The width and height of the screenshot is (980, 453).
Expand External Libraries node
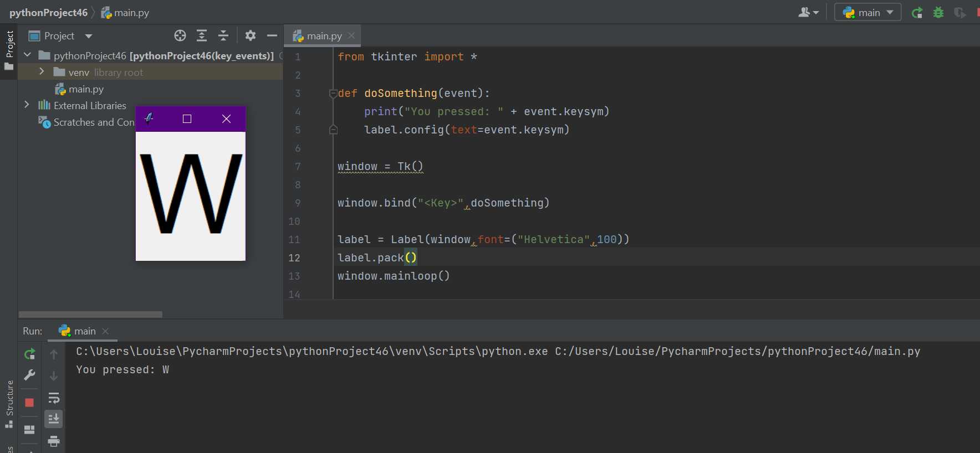27,105
